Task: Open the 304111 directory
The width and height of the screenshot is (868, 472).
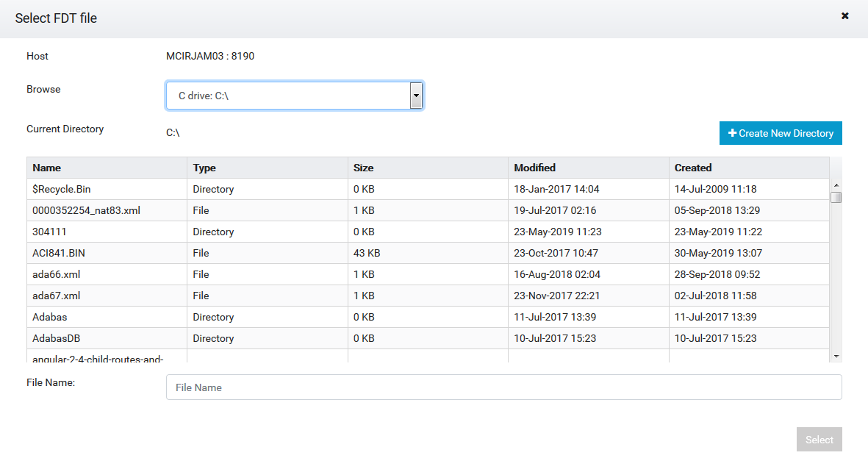Action: [x=49, y=232]
